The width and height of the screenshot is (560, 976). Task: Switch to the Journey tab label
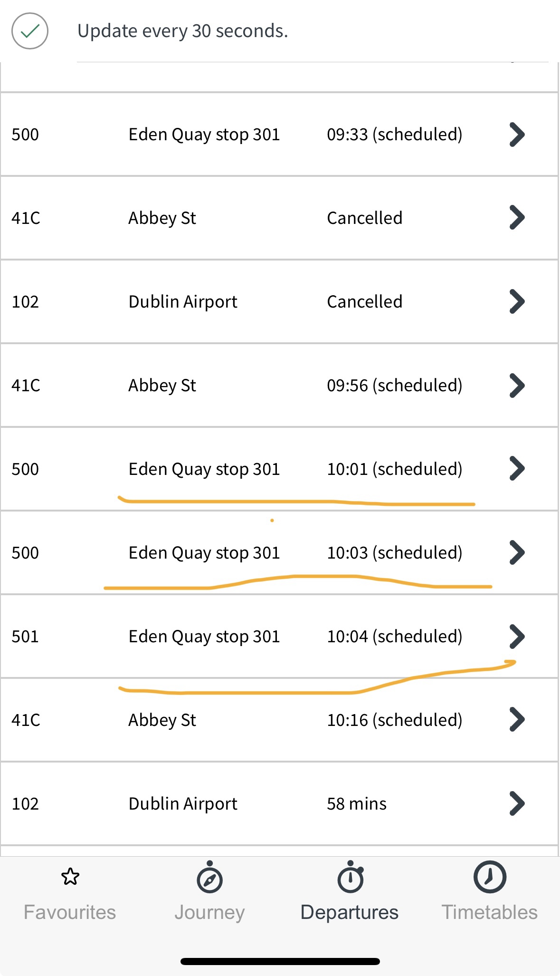point(209,912)
